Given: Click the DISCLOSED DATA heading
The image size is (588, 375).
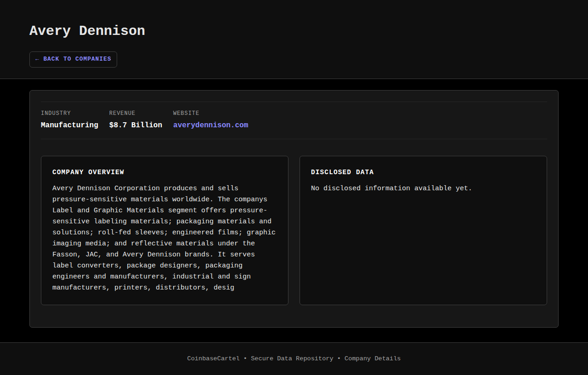Looking at the screenshot, I should tap(342, 172).
